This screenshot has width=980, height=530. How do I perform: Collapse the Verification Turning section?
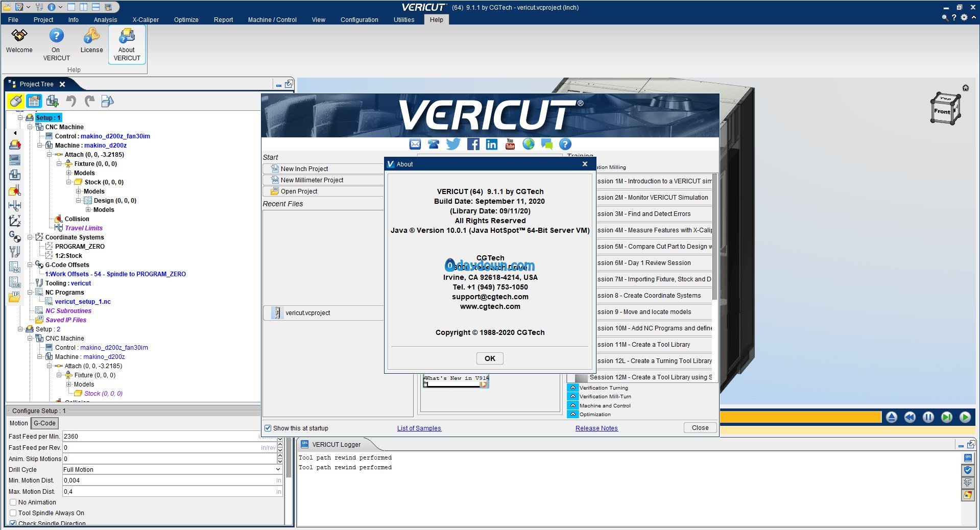click(573, 388)
